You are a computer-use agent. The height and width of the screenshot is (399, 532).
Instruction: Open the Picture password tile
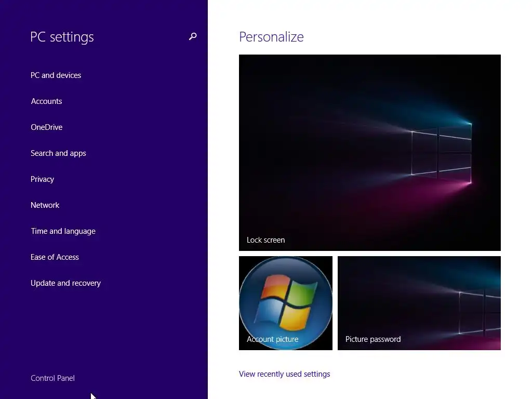click(419, 303)
